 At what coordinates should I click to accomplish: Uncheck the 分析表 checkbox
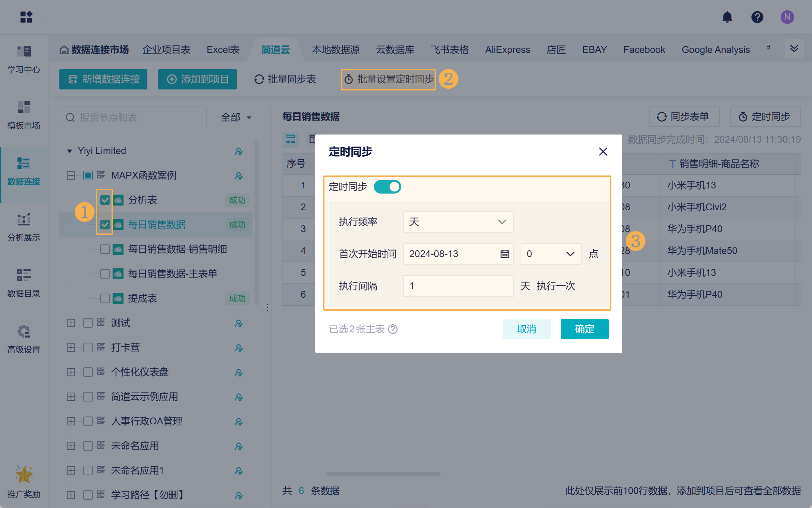[105, 200]
